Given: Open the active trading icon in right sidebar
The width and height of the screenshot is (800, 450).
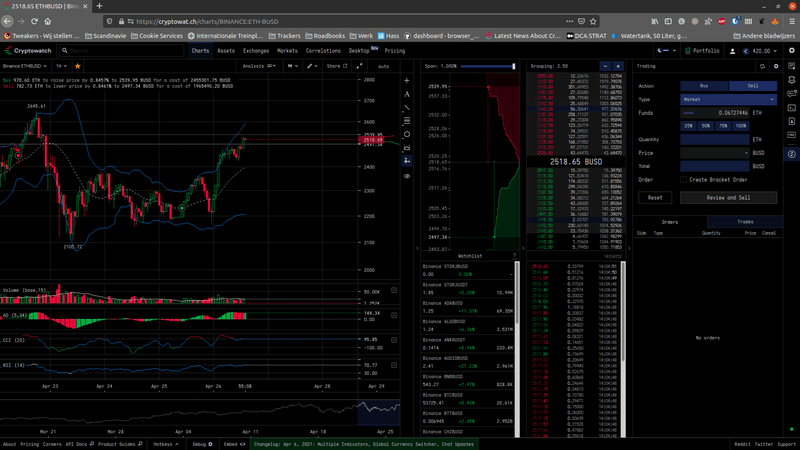Looking at the screenshot, I should 791,154.
